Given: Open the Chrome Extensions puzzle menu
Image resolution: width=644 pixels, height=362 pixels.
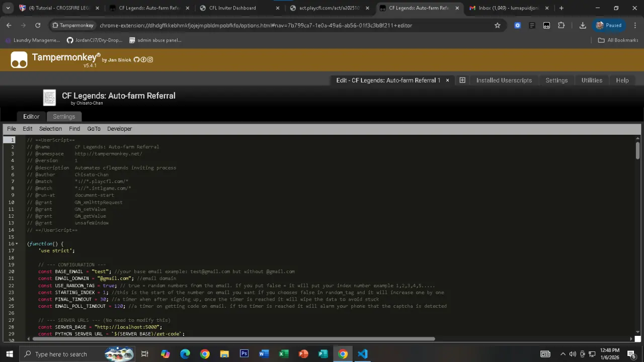Looking at the screenshot, I should tap(561, 25).
